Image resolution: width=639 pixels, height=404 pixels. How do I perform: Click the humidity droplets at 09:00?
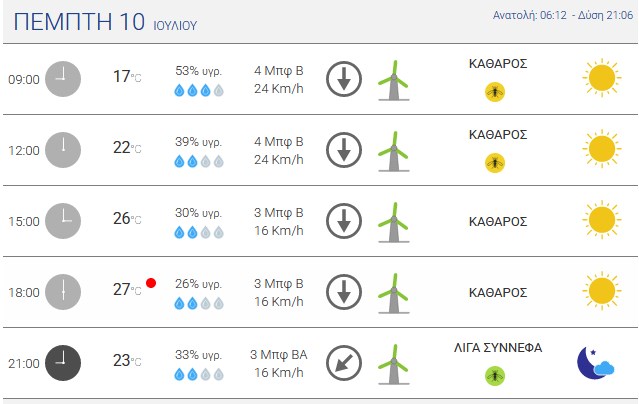199,90
